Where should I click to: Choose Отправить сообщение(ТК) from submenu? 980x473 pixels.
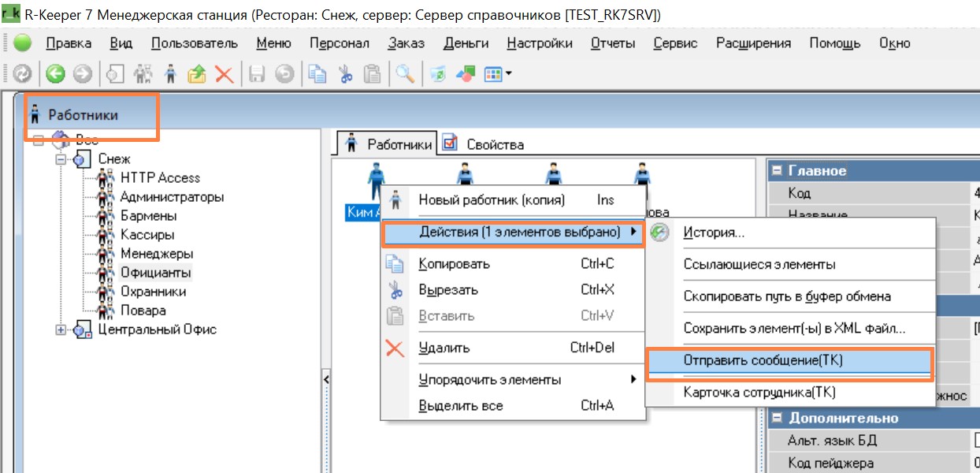763,360
